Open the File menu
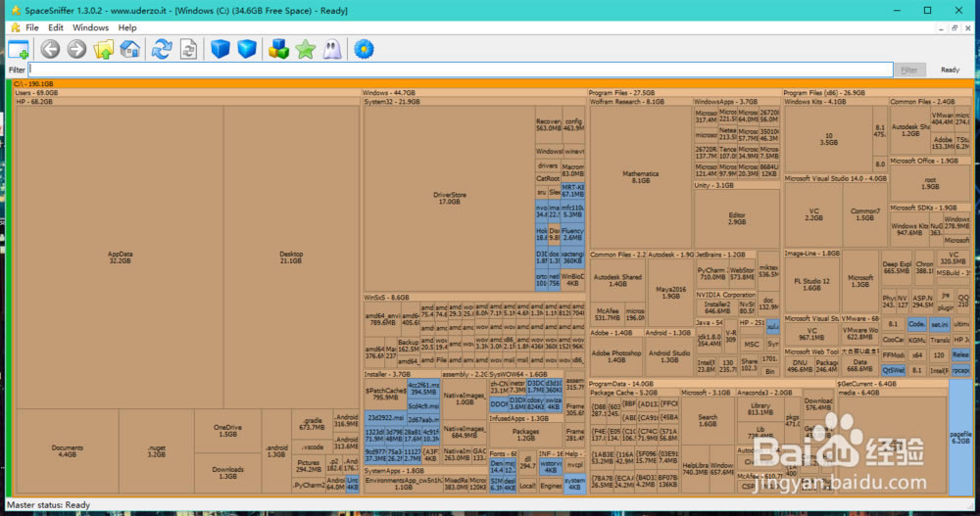The width and height of the screenshot is (980, 516). [32, 27]
